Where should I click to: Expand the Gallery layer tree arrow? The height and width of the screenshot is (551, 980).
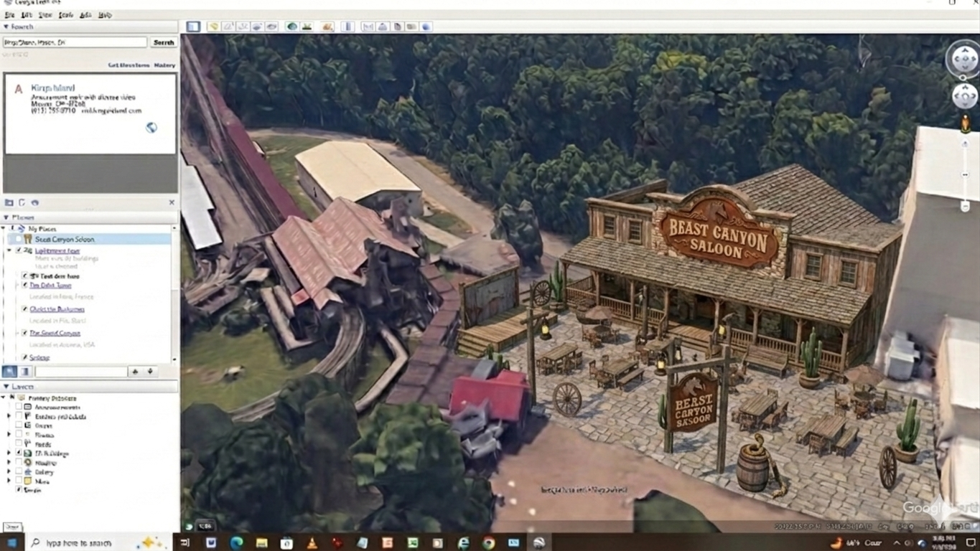click(9, 472)
